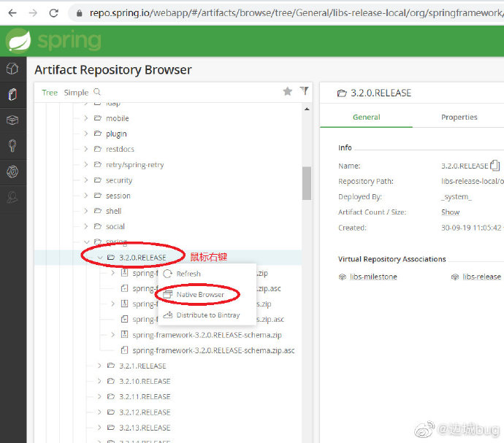This screenshot has width=504, height=443.
Task: Click Show link for artifact count
Action: coord(451,212)
